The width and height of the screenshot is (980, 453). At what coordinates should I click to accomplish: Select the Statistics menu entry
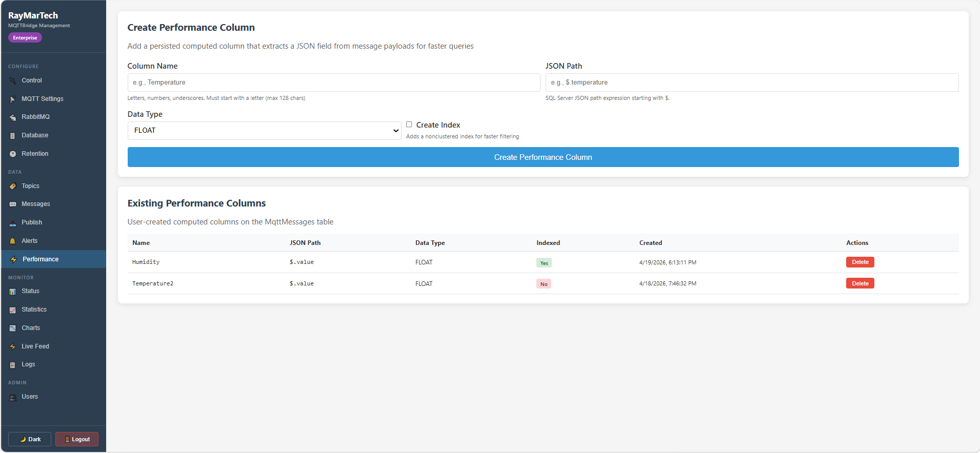tap(53, 310)
